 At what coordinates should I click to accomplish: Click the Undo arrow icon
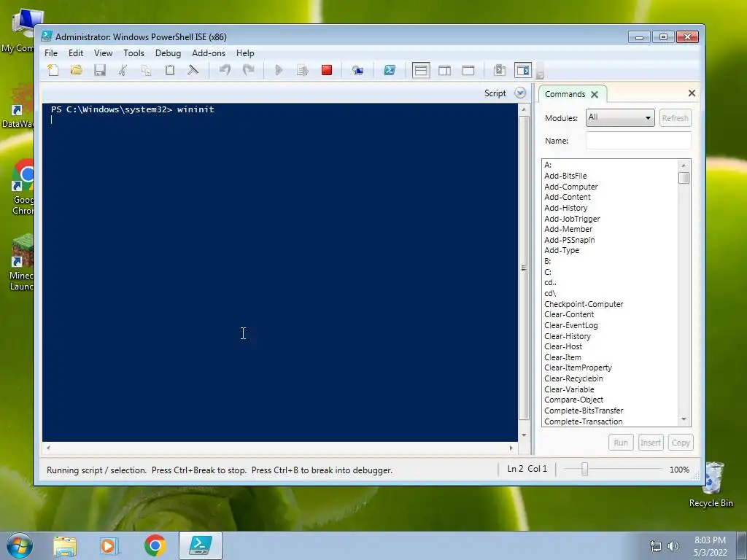click(x=225, y=71)
